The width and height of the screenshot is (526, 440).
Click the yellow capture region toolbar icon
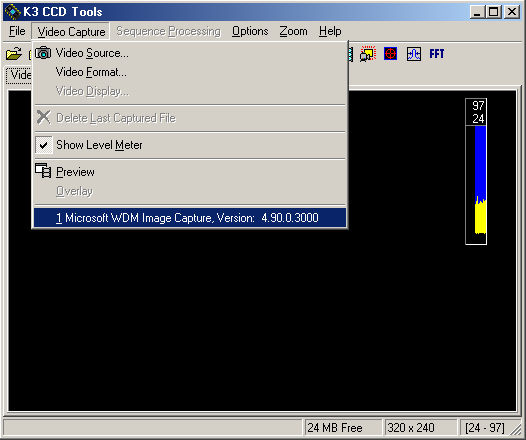[368, 54]
